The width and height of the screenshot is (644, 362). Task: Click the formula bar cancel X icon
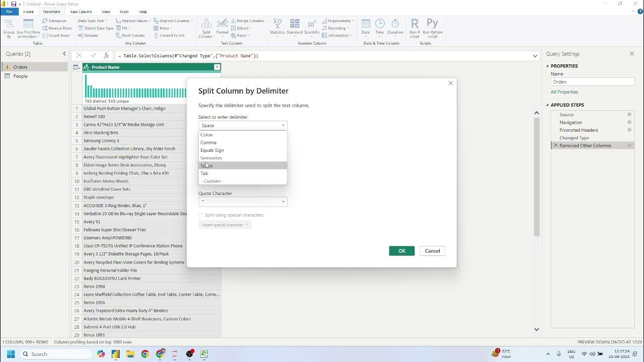(x=79, y=56)
